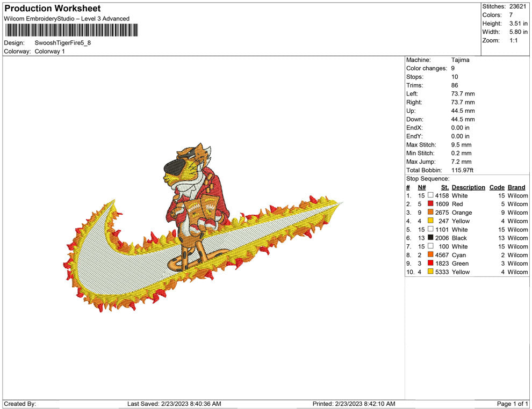The height and width of the screenshot is (409, 532).
Task: Click the tiger embroidery design preview
Action: click(x=203, y=228)
